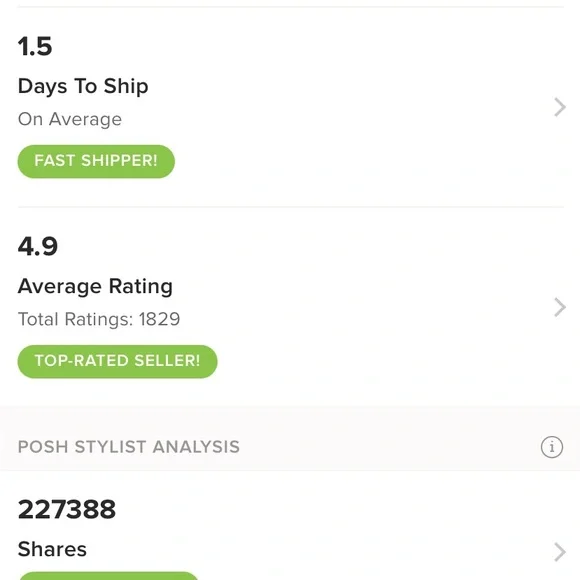Select the Shares heading
The height and width of the screenshot is (580, 580).
[52, 549]
